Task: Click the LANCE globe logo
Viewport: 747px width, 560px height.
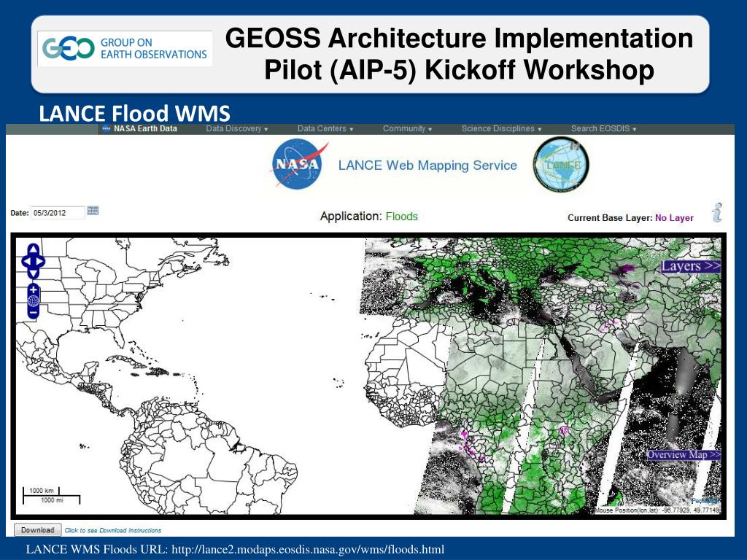Action: click(561, 165)
